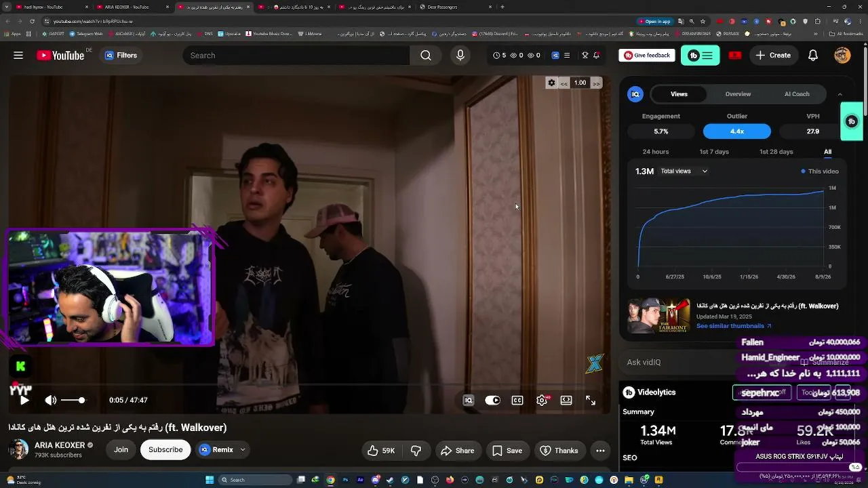Click the Ask vidIQ input field

point(705,363)
